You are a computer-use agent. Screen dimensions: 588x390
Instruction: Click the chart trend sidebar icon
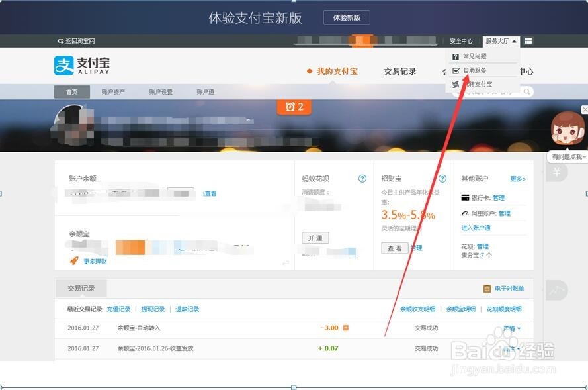pyautogui.click(x=557, y=290)
